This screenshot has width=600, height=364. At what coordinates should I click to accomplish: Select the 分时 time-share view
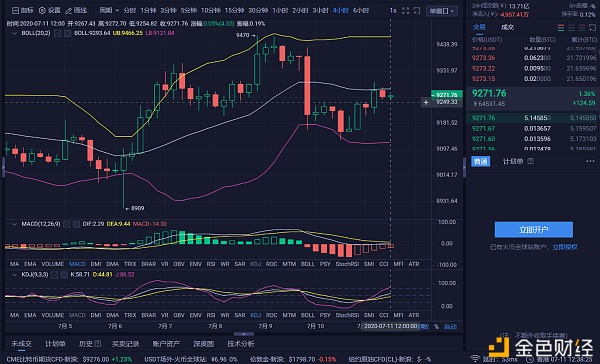tap(130, 10)
